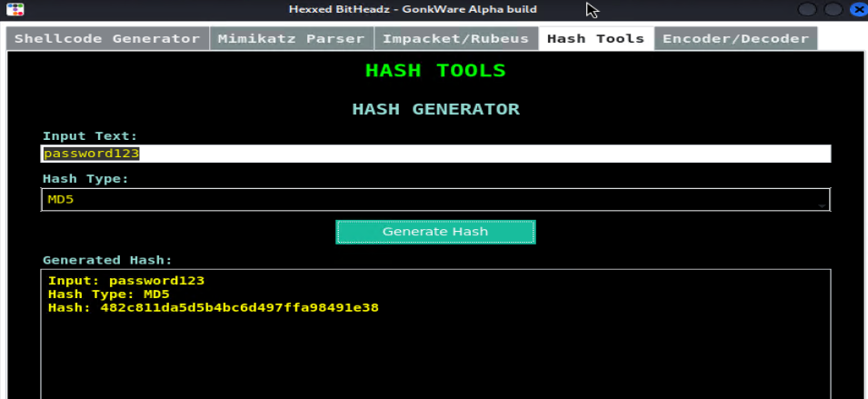Maximize the GonkWare window
The height and width of the screenshot is (399, 868).
(x=832, y=10)
